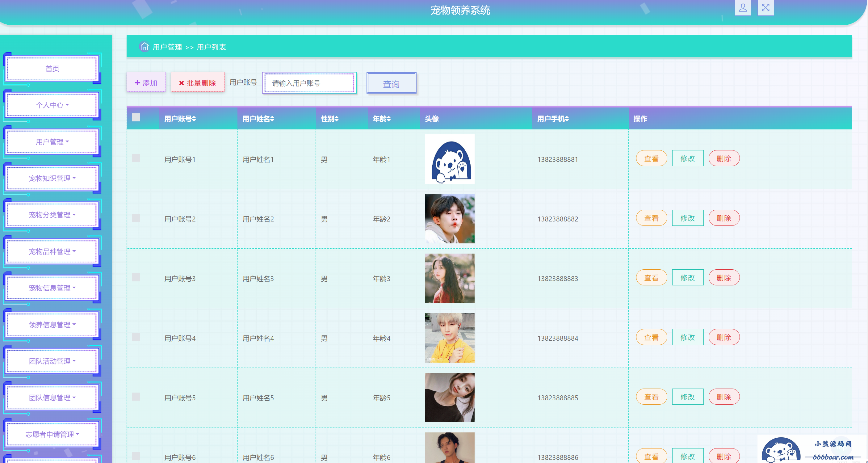Expand the 宠物信息管理 sidebar menu
Screen dimensions: 868x463
click(x=52, y=288)
